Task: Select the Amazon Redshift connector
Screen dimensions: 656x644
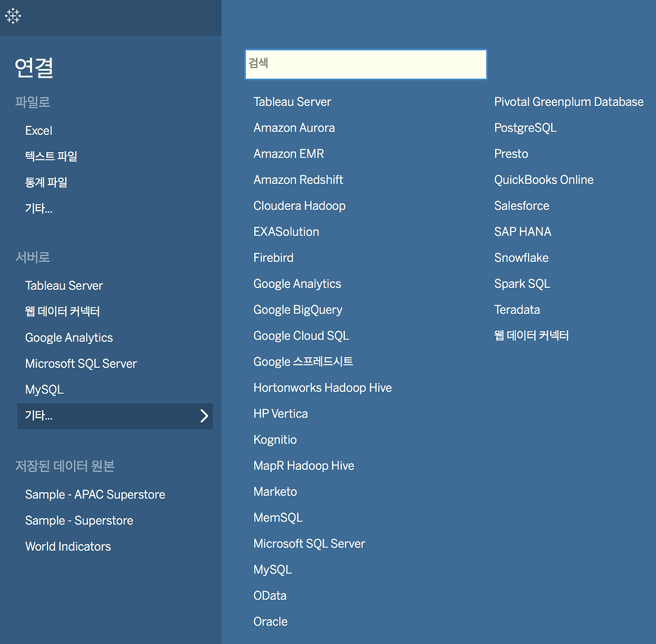Action: (x=298, y=180)
